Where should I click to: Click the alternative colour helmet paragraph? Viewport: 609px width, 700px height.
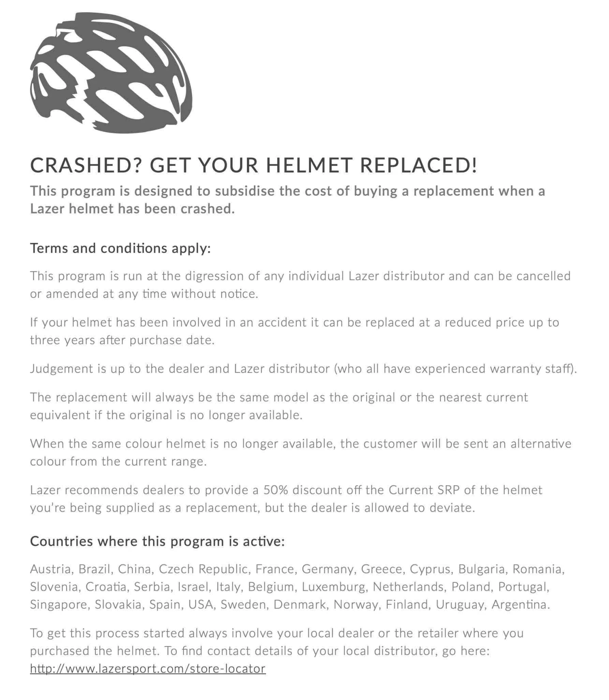click(300, 452)
